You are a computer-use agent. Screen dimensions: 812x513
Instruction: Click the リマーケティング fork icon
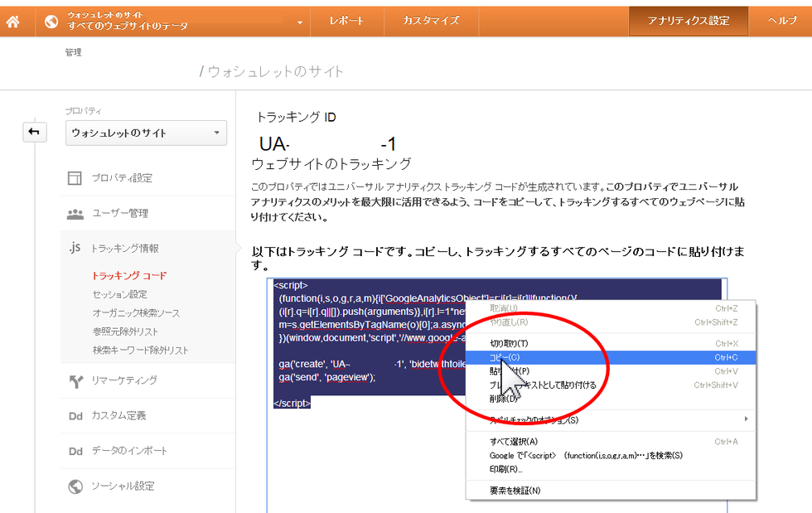(x=75, y=380)
